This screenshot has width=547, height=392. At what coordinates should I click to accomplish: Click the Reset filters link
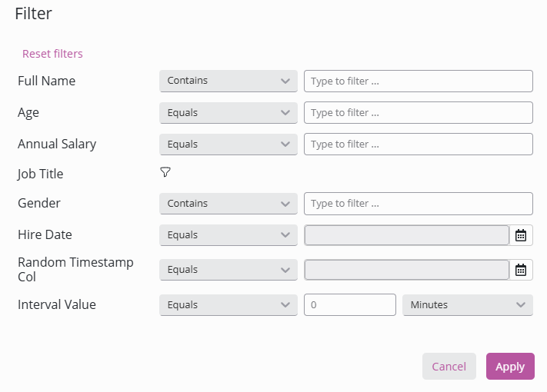click(52, 54)
